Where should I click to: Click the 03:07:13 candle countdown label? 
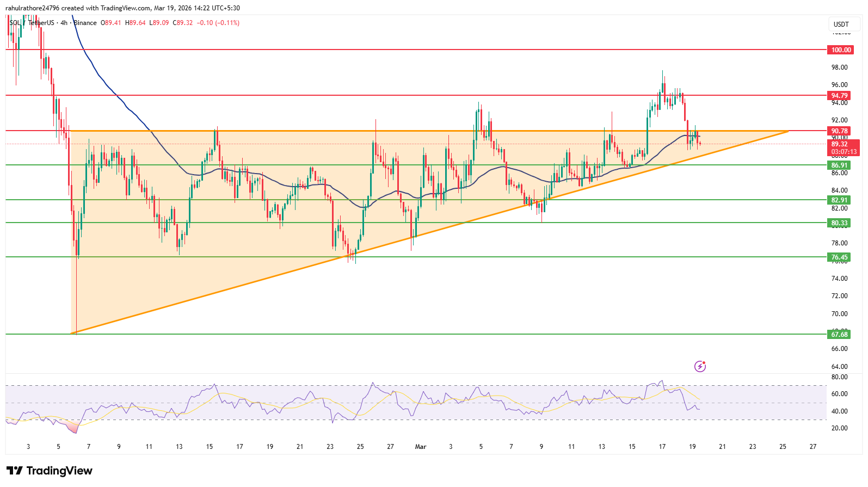tap(844, 152)
